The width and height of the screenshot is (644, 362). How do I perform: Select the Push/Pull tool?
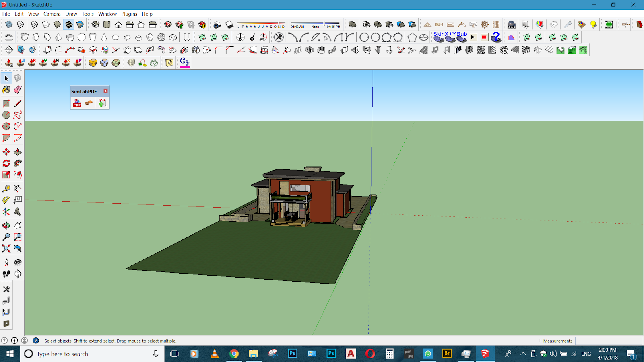coord(18,152)
